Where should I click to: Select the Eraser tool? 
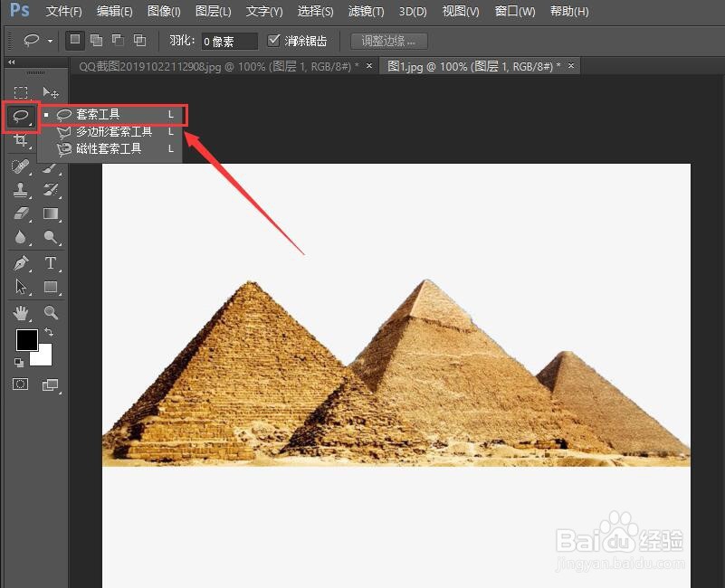(x=22, y=214)
